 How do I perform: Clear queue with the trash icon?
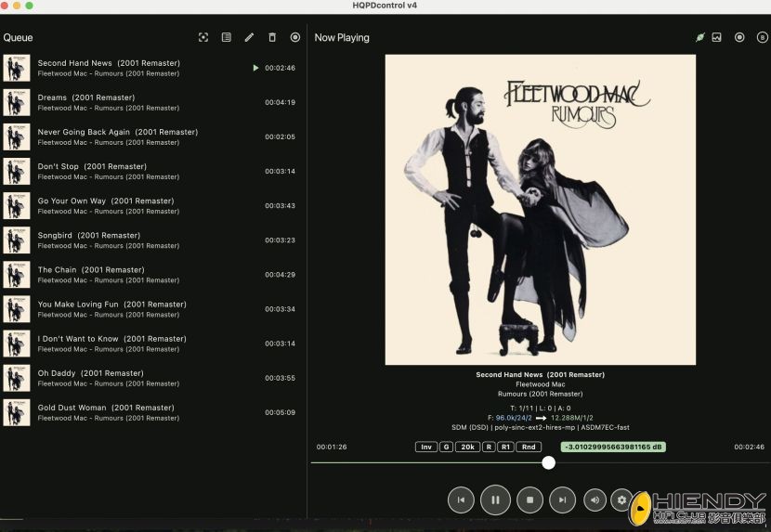click(272, 37)
